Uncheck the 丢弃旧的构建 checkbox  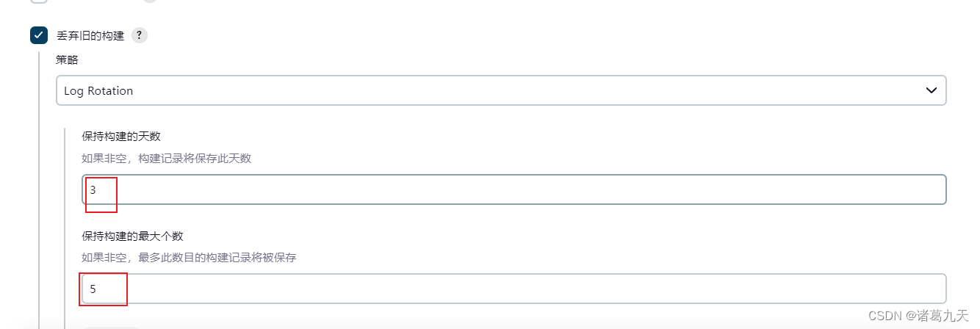point(39,35)
